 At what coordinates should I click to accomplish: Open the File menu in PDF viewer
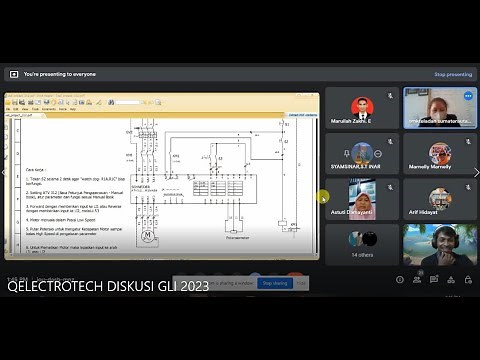(x=8, y=109)
